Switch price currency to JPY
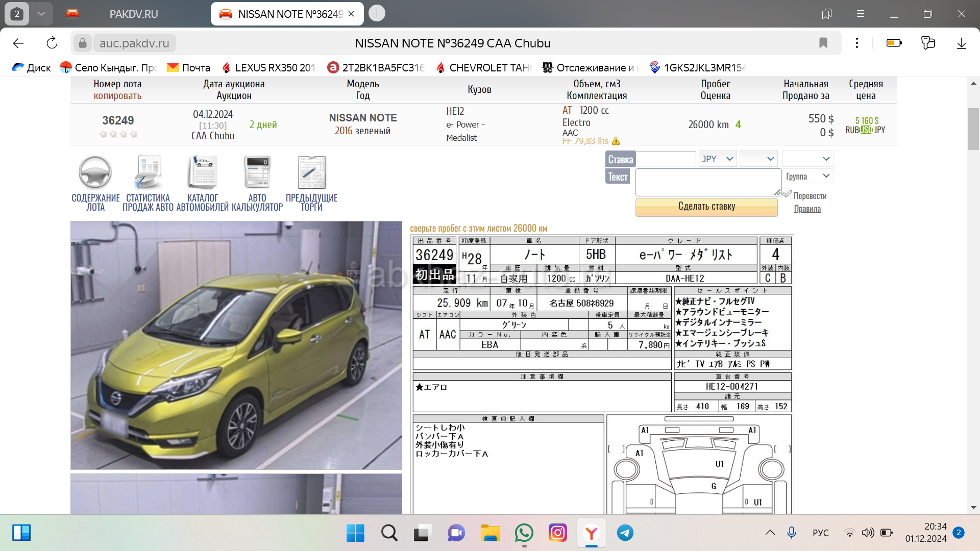 [x=879, y=130]
